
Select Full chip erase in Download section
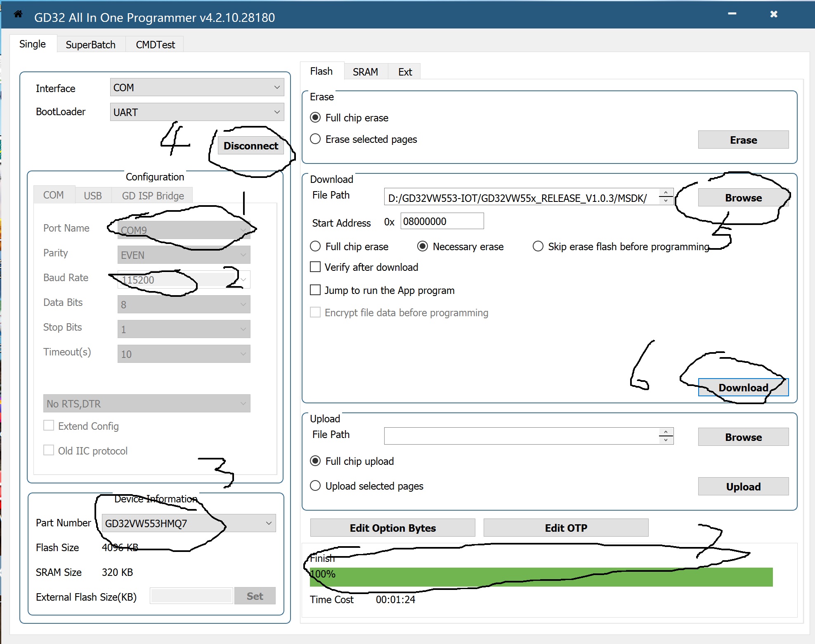coord(315,246)
